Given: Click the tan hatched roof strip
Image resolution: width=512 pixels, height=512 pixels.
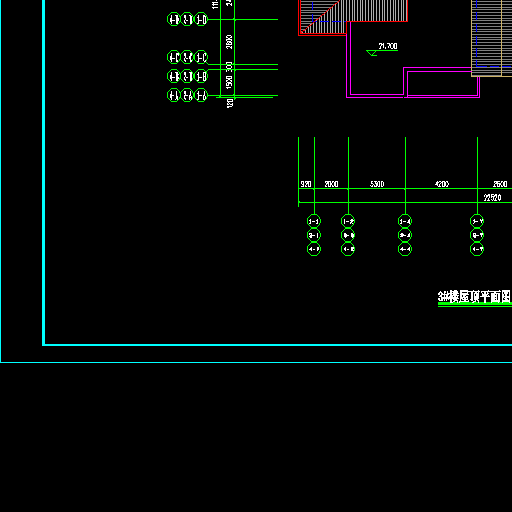Looking at the screenshot, I should click(491, 38).
